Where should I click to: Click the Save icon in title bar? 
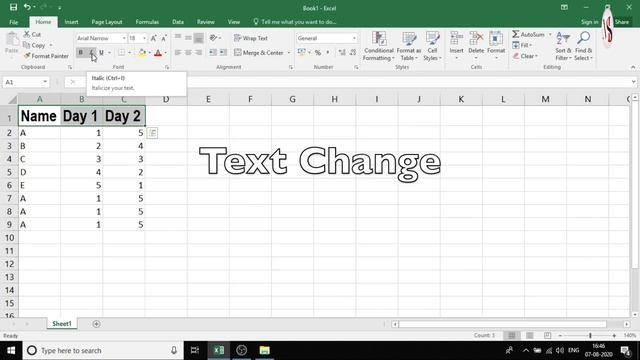point(13,7)
